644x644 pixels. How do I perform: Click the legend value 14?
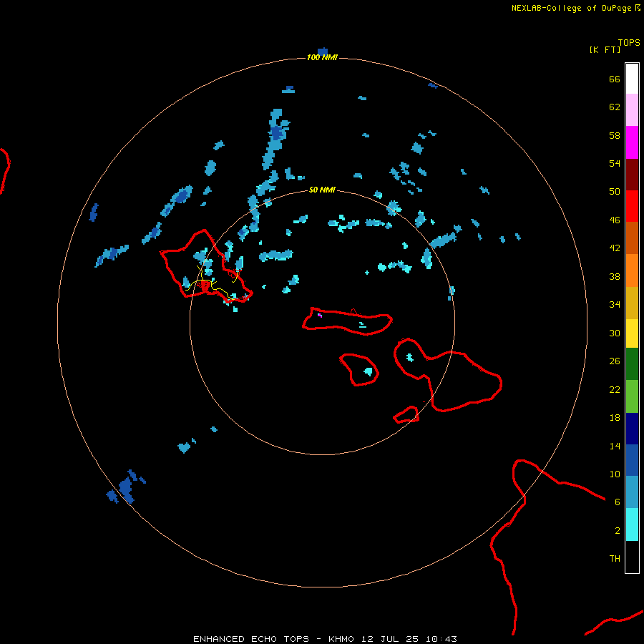click(615, 446)
